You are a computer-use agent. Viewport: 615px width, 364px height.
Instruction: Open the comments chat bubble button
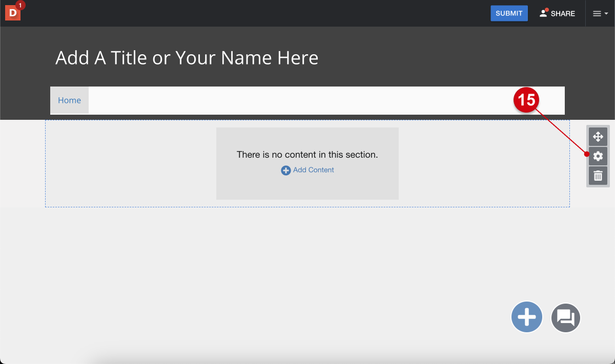pos(566,318)
